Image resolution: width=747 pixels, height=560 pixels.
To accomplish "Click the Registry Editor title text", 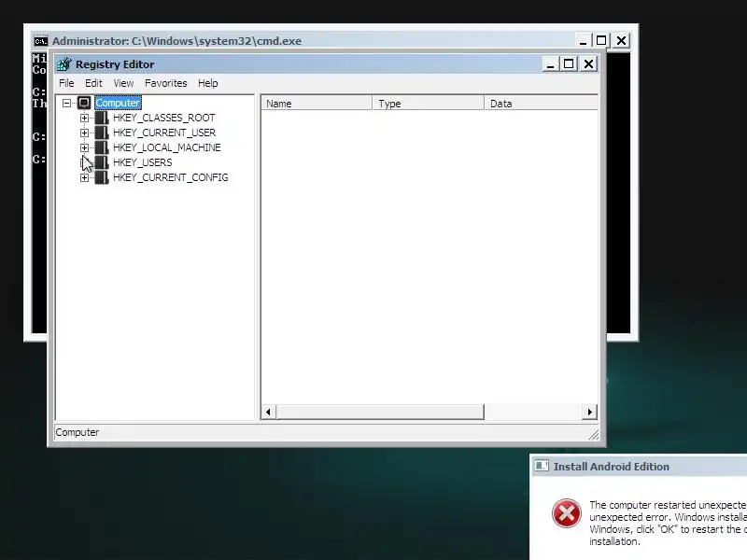I will [115, 64].
